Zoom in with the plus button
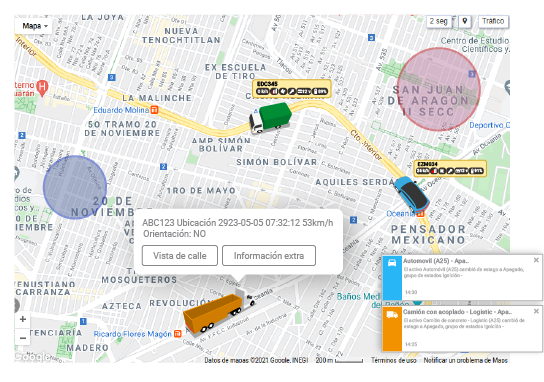The height and width of the screenshot is (382, 544). point(23,319)
